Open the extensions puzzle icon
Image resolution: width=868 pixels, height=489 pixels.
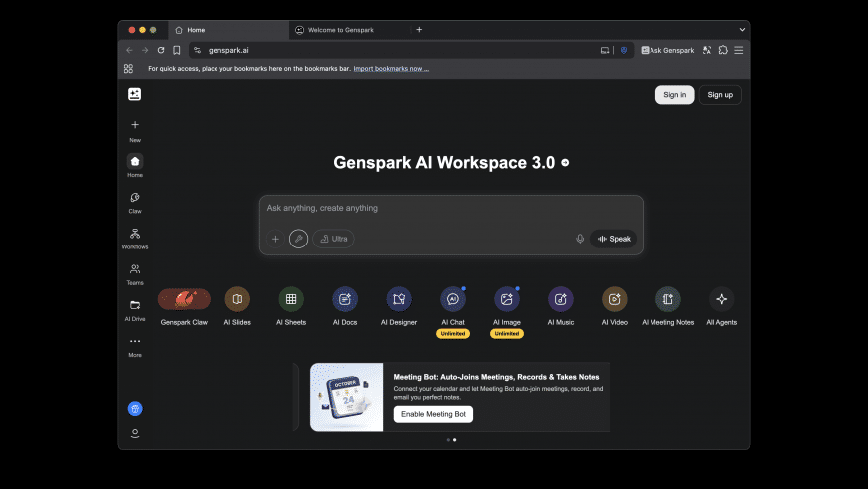tap(723, 50)
